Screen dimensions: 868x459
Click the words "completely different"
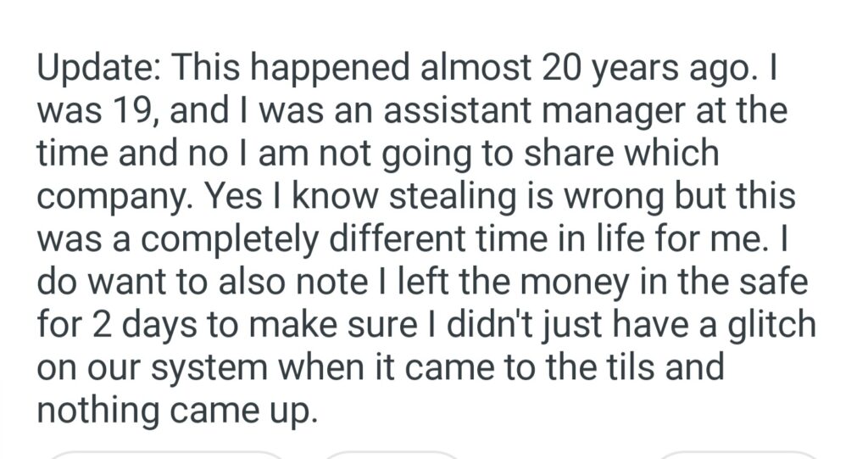291,238
